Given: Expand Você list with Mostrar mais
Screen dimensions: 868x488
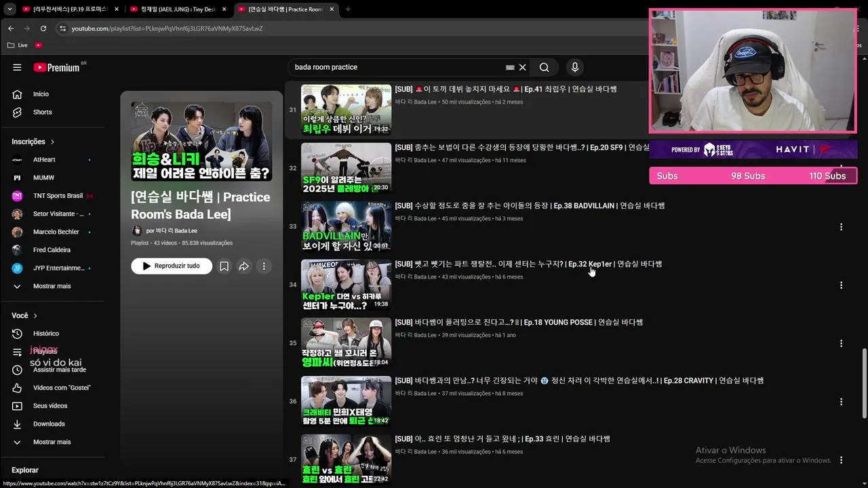Looking at the screenshot, I should (53, 442).
